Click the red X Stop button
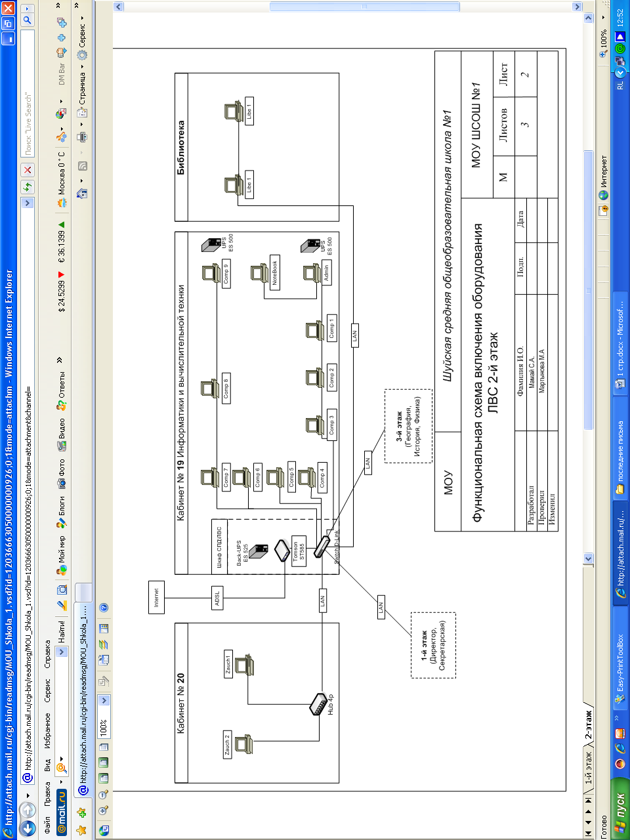 [28, 170]
